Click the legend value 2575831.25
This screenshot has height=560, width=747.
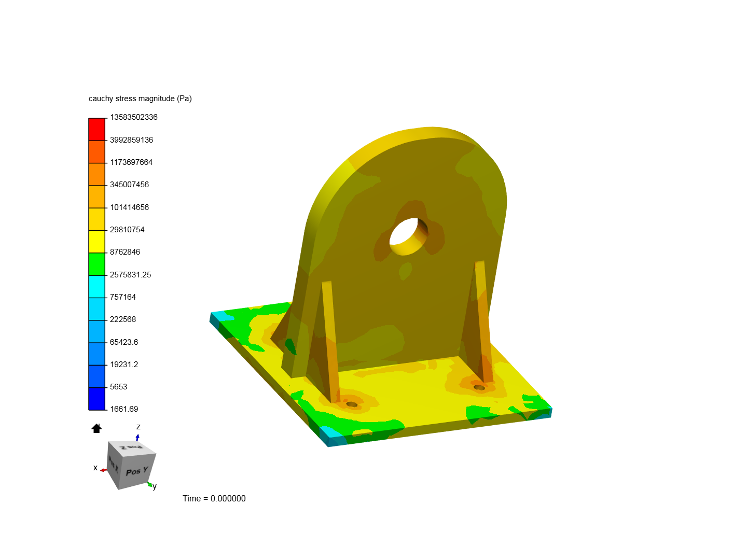pos(130,275)
